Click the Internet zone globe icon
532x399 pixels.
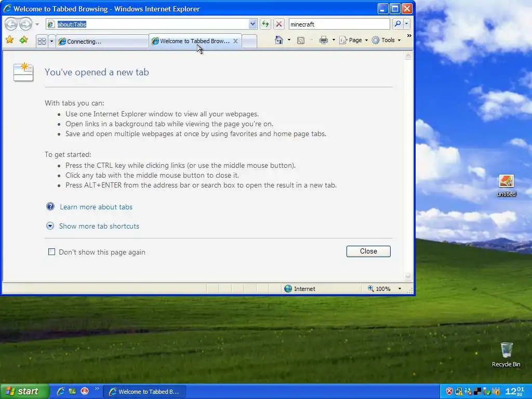(x=288, y=289)
